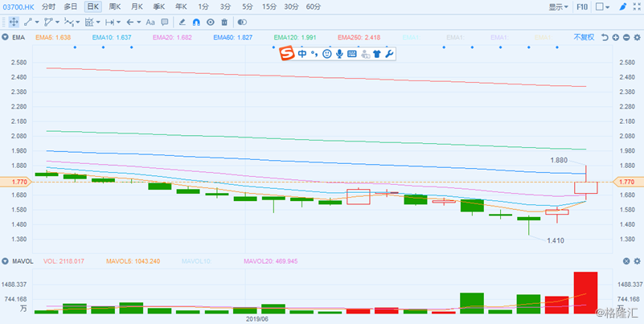Image resolution: width=644 pixels, height=324 pixels.
Task: Click the Sogou S logo icon
Action: (x=287, y=54)
